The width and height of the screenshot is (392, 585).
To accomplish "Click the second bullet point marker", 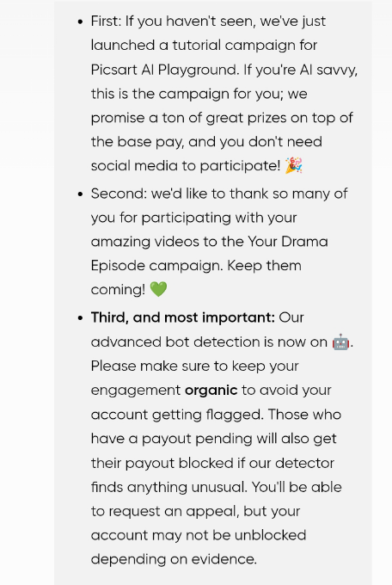I will pyautogui.click(x=80, y=194).
